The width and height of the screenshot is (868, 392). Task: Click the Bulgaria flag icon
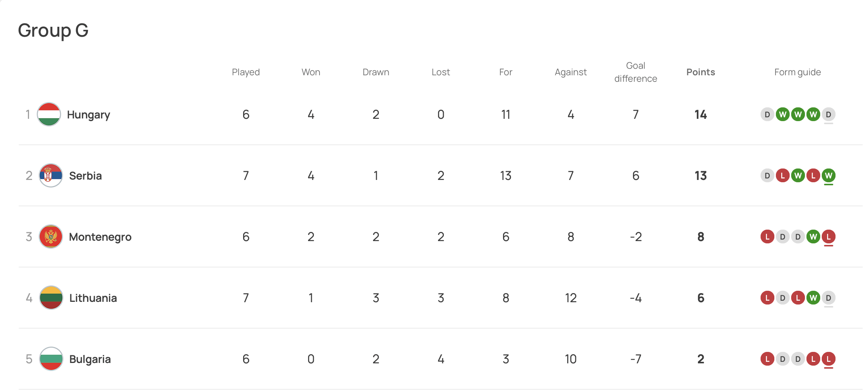point(51,359)
